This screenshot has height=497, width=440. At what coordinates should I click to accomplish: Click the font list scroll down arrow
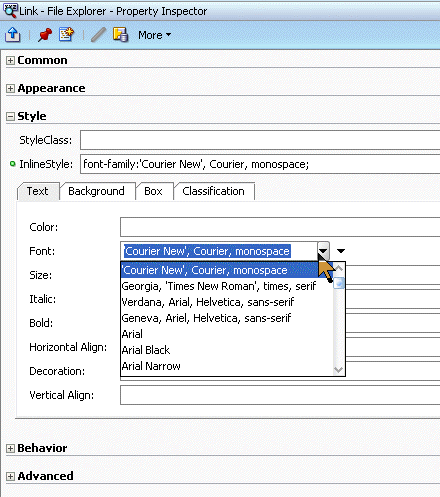click(x=339, y=370)
